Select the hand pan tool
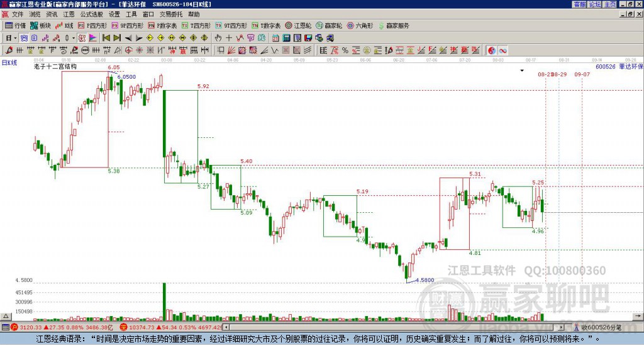644x345 pixels. point(218,38)
